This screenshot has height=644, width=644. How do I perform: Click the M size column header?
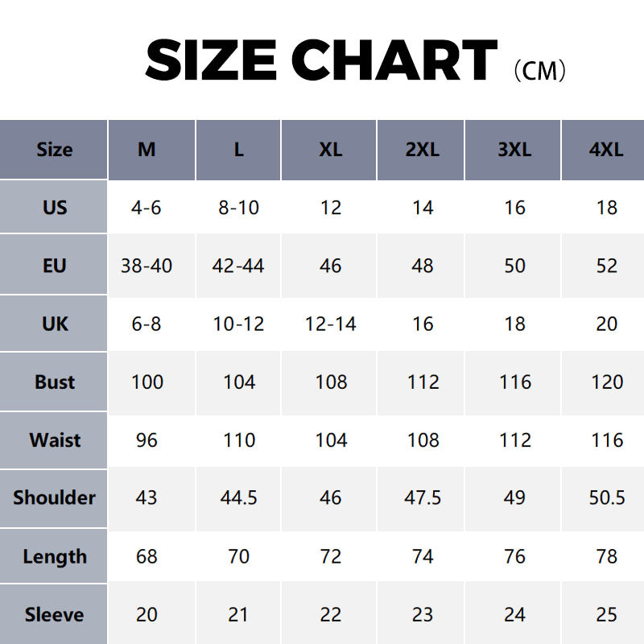pos(147,150)
